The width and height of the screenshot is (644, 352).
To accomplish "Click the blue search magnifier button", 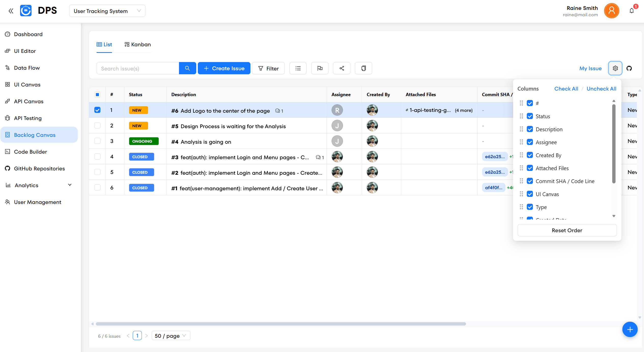I will [187, 68].
